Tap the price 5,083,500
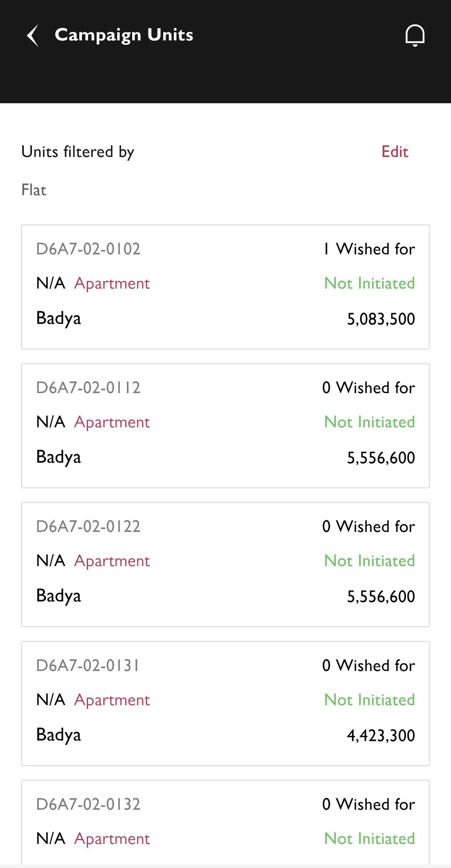 [380, 319]
